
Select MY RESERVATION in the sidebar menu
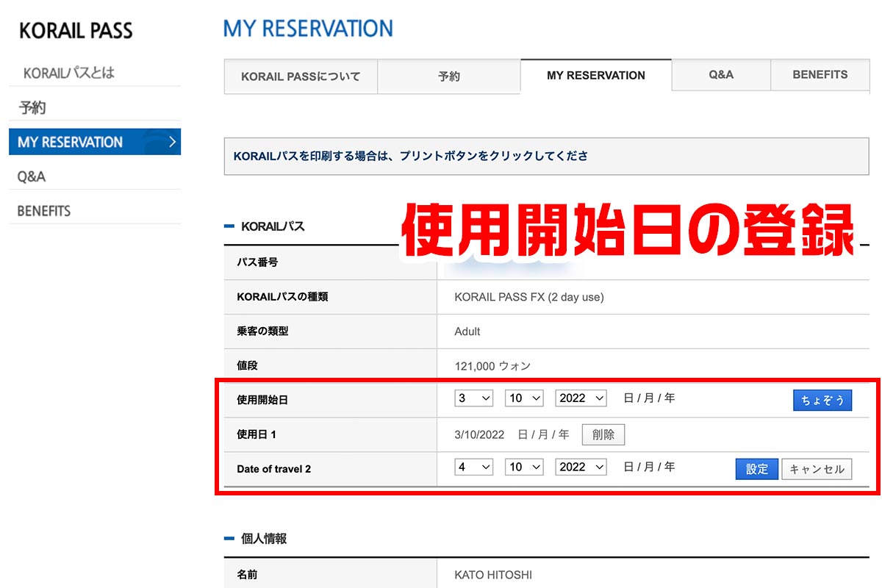[95, 142]
